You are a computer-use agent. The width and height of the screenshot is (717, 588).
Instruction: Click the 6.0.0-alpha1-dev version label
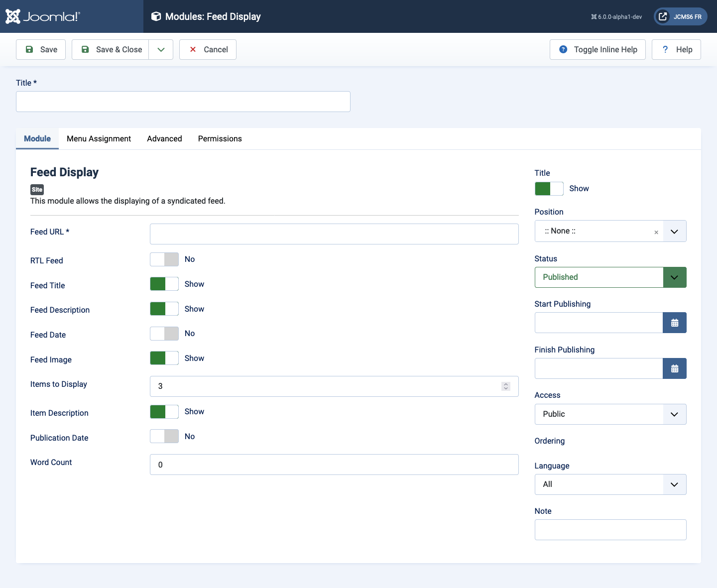(616, 17)
